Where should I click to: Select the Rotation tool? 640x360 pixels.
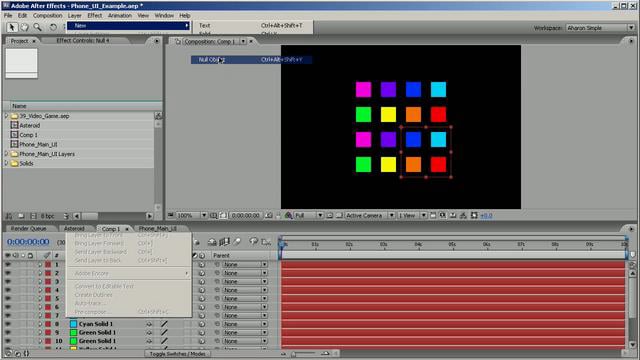[53, 27]
